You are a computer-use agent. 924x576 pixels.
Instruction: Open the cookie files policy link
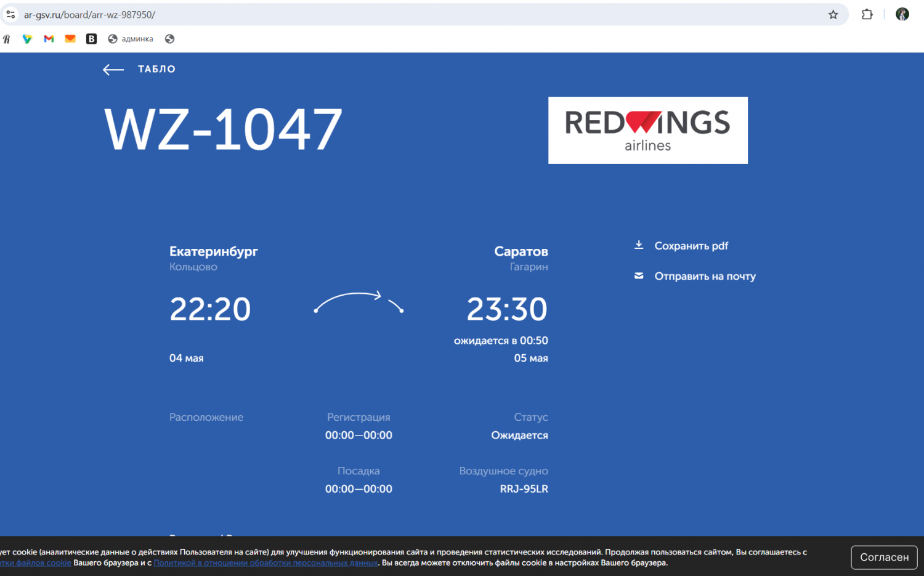pos(35,562)
